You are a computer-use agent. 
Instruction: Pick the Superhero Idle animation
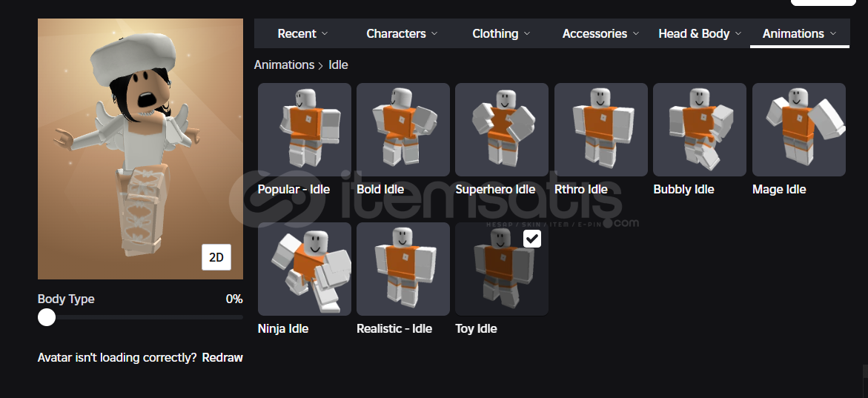502,130
